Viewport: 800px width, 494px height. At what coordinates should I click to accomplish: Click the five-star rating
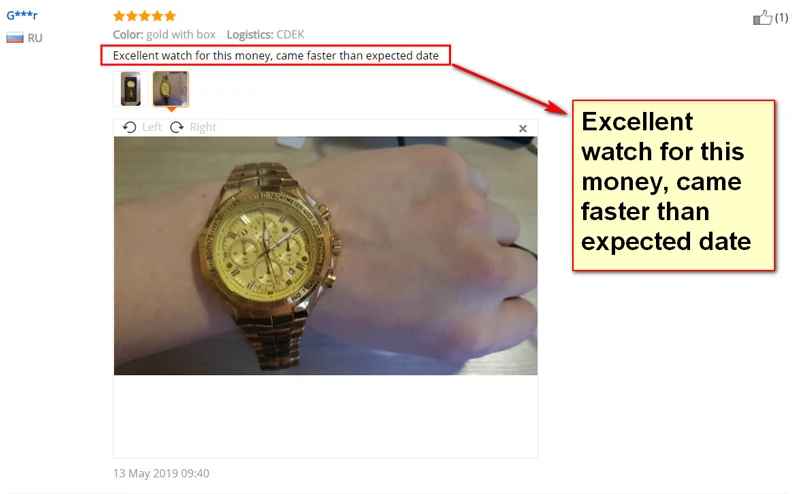(x=144, y=16)
